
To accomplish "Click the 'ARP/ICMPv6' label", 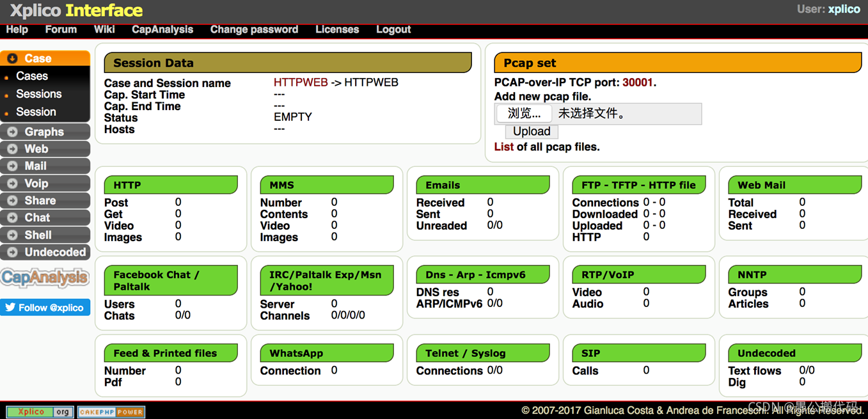I will click(449, 304).
